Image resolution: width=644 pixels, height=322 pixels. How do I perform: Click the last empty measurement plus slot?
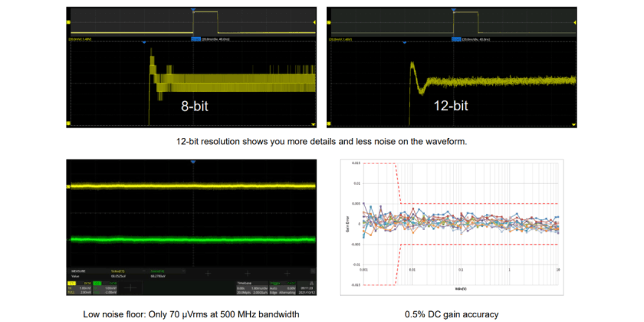tap(287, 272)
